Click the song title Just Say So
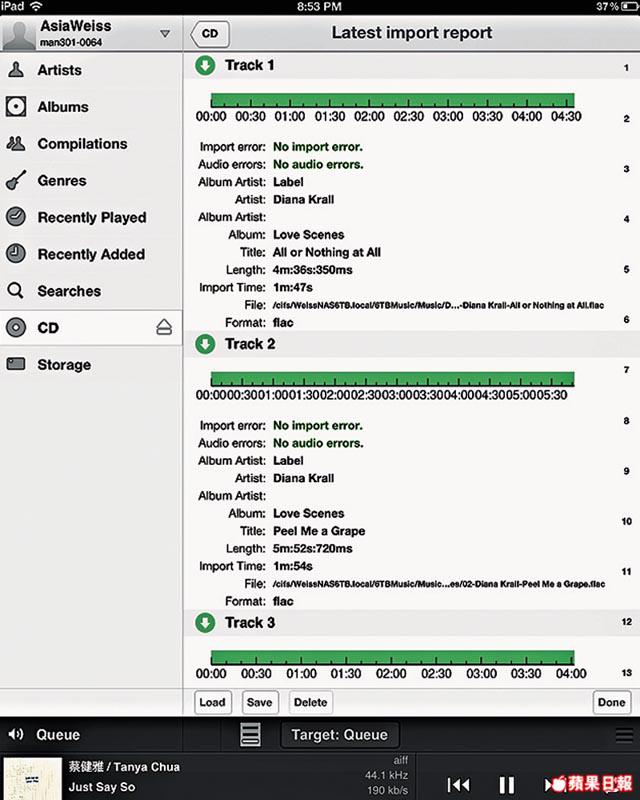 point(102,787)
